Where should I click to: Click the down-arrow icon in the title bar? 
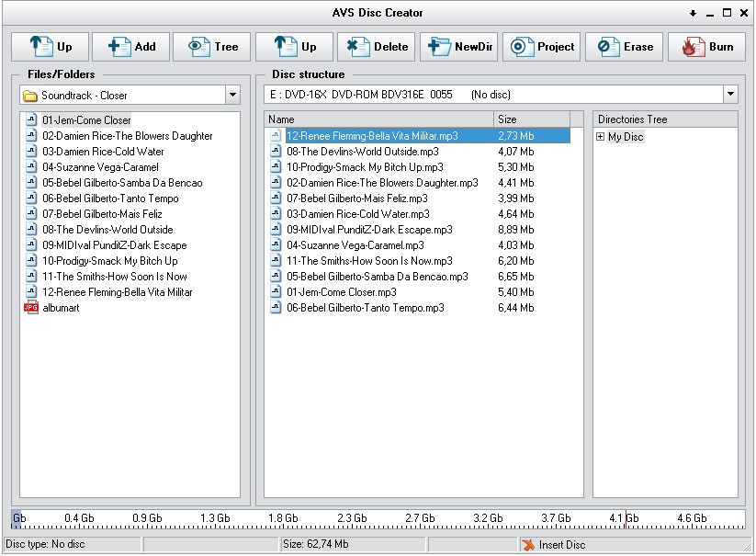click(693, 14)
